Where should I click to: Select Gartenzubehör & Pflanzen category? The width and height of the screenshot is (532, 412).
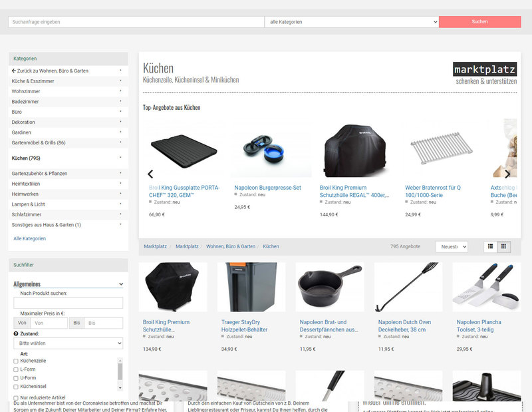click(39, 174)
